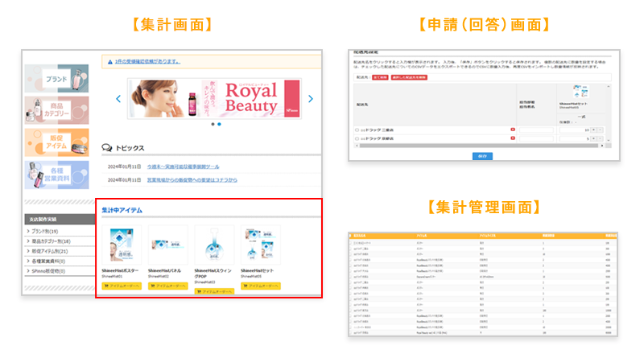Expand 販促アイテム別(21) in the sidebar list
Viewport: 644px width, 362px height.
[x=52, y=251]
